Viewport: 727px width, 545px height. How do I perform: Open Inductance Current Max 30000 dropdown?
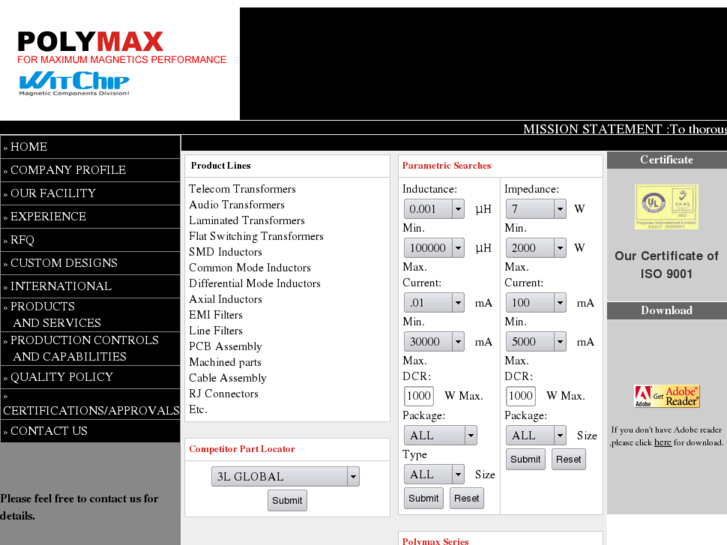click(434, 341)
